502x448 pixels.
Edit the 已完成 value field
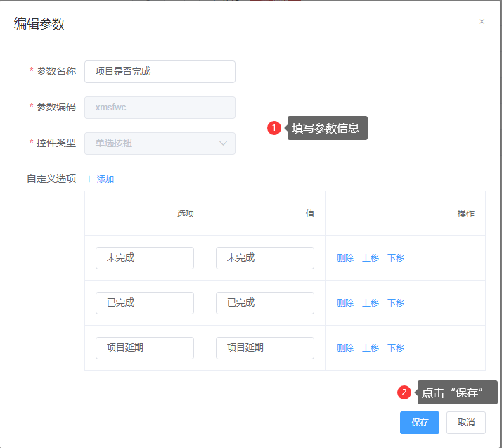click(x=265, y=303)
